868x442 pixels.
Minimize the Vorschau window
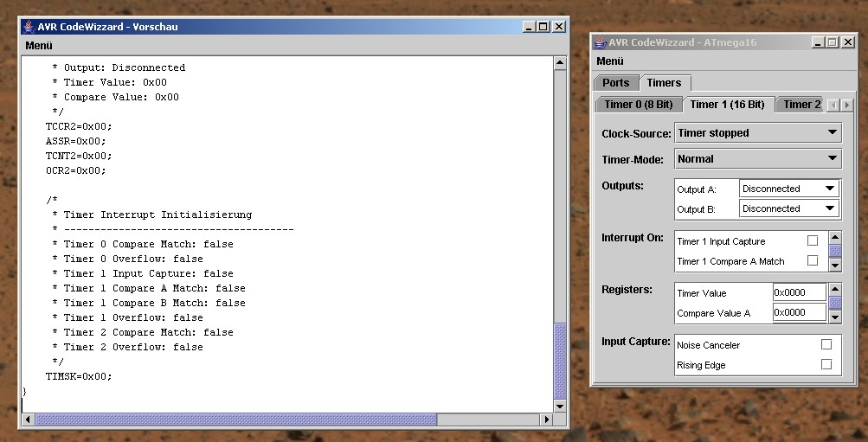pos(530,27)
